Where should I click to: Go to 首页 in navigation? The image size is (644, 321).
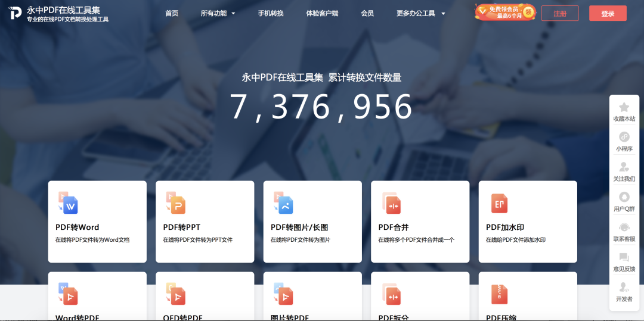point(172,14)
